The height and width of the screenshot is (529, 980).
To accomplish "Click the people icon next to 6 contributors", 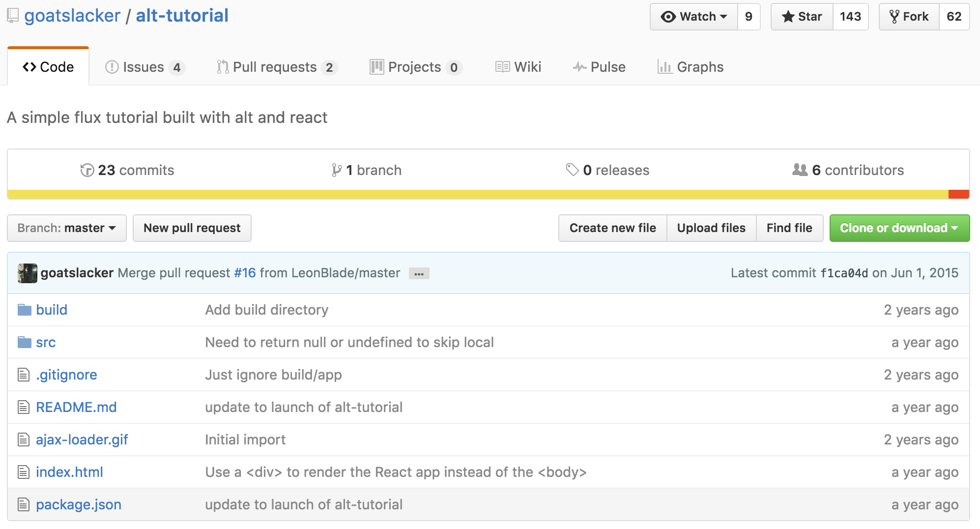I will (800, 170).
